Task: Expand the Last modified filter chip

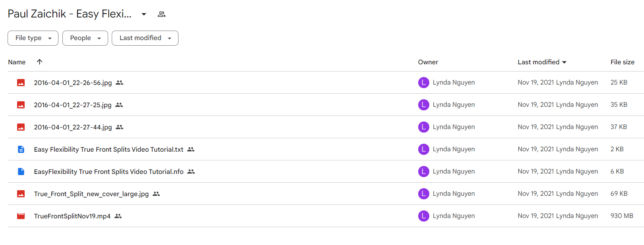Action: click(x=145, y=38)
